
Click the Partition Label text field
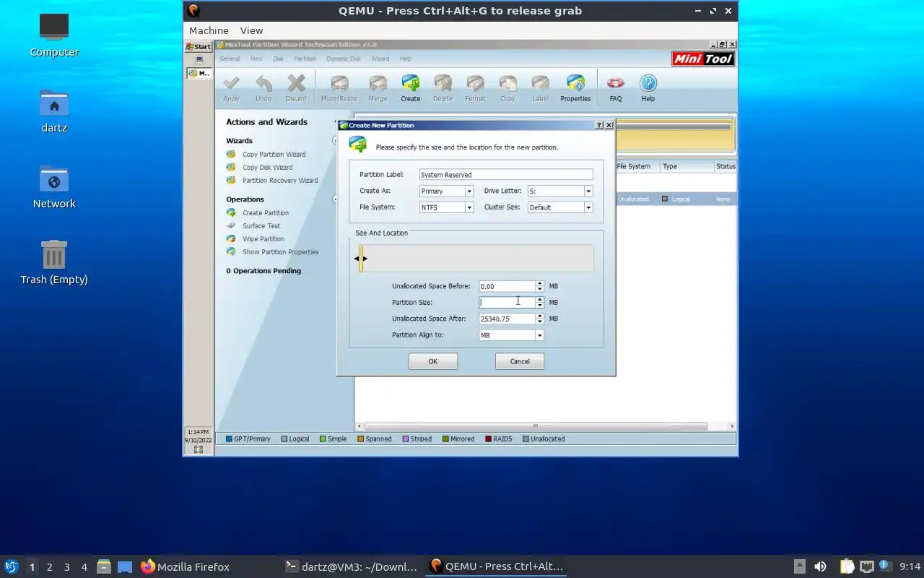click(x=506, y=175)
